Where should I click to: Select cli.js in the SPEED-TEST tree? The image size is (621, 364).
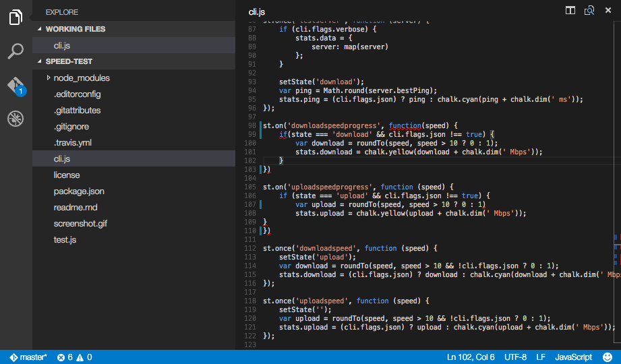(x=134, y=159)
